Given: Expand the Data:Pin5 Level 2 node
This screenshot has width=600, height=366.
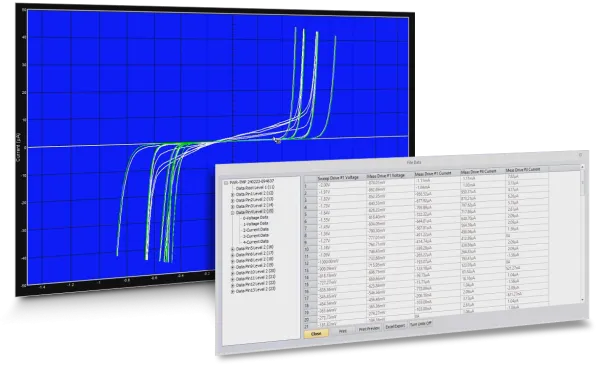Looking at the screenshot, I should [x=232, y=249].
